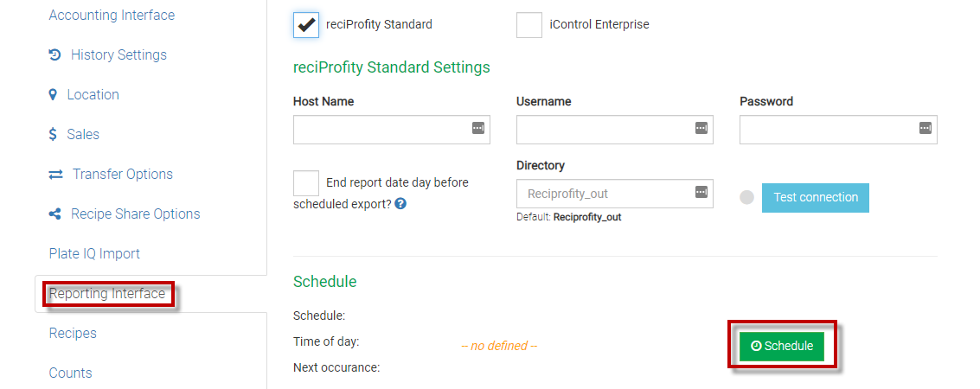Click the Location pin icon

(x=53, y=94)
